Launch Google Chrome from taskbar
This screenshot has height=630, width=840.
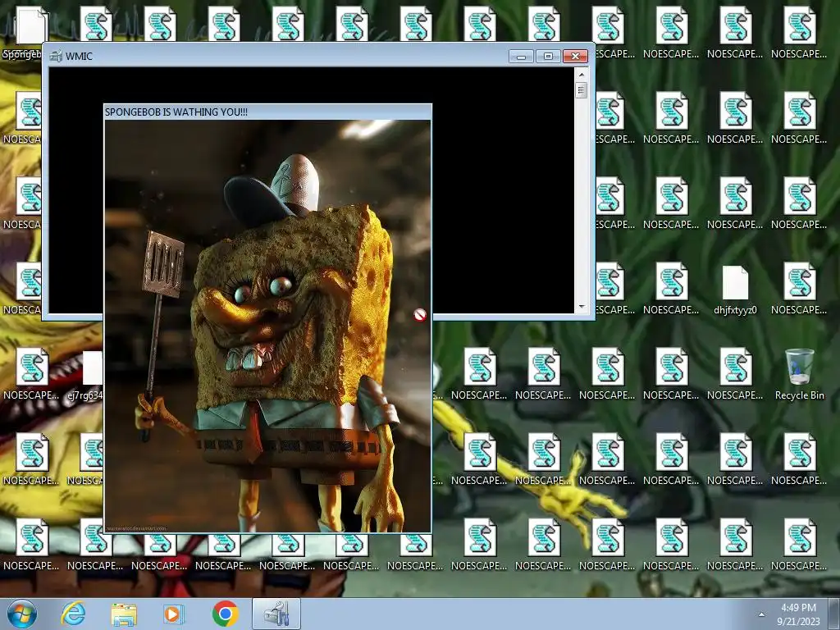(x=225, y=614)
